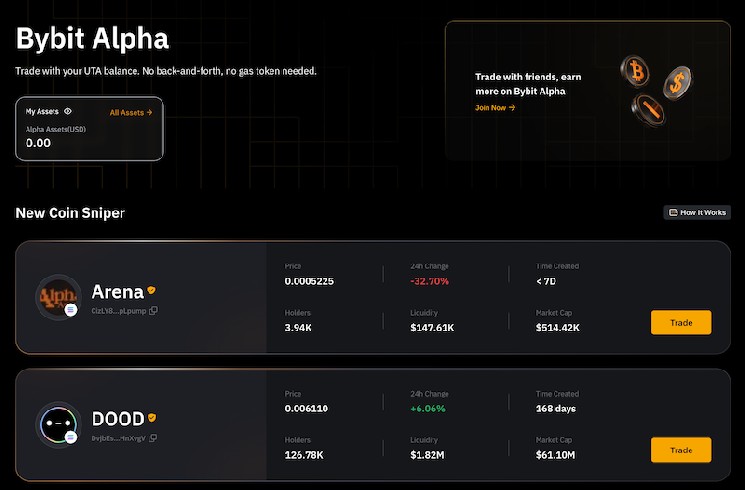Click the Join Now link
Screen dimensions: 745x490
[x=495, y=107]
